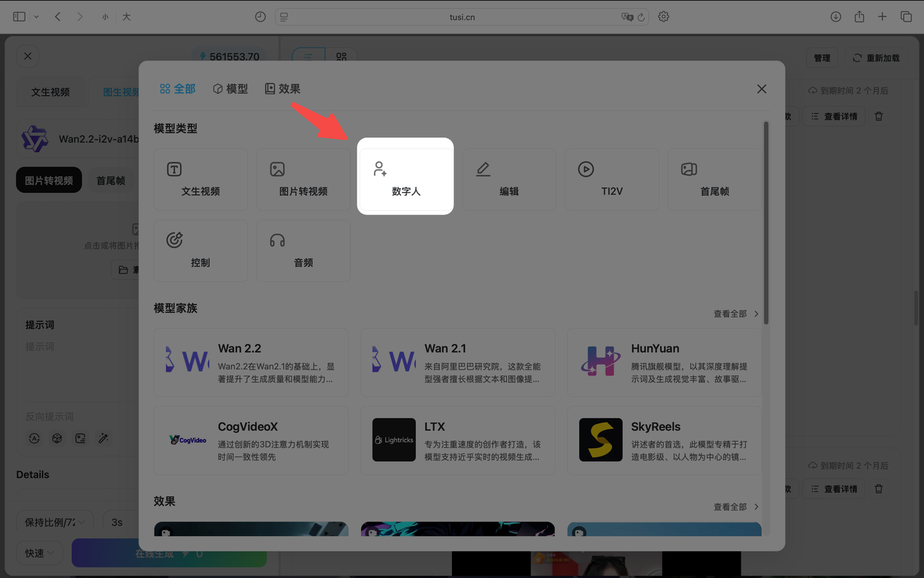Switch to the 效果 tab
This screenshot has width=924, height=578.
click(282, 89)
